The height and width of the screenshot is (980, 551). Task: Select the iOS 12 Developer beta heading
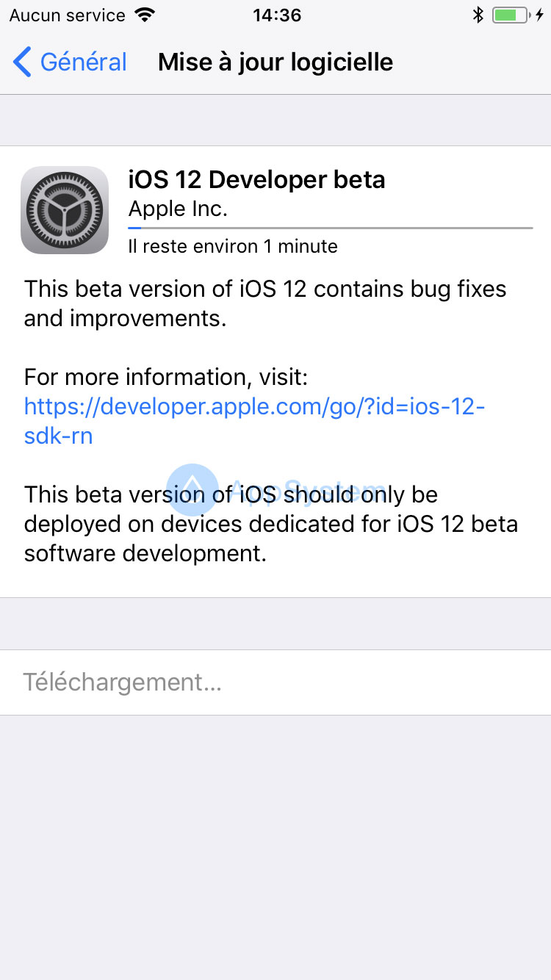click(257, 179)
